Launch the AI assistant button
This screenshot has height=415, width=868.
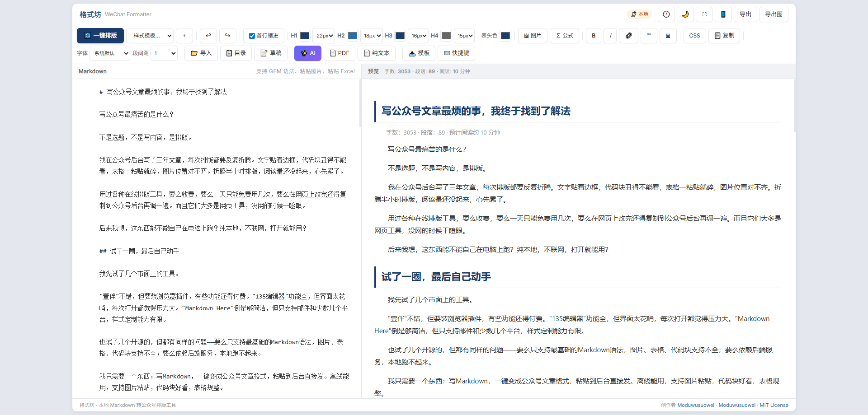click(x=308, y=53)
